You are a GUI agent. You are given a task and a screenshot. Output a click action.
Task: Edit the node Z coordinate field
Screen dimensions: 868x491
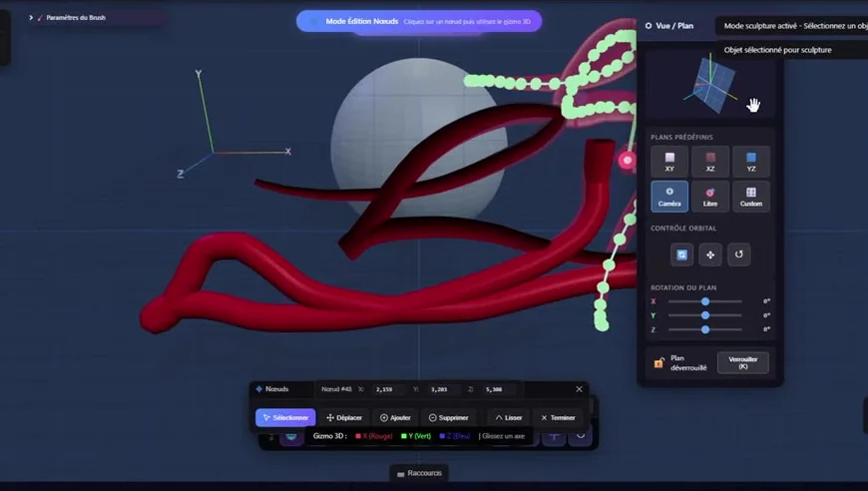499,389
